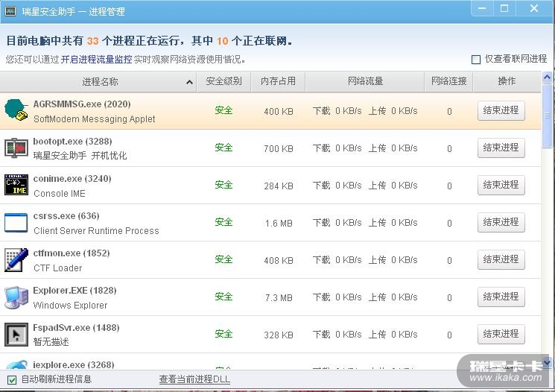
Task: Click the 1.6 MB memory value
Action: (279, 224)
